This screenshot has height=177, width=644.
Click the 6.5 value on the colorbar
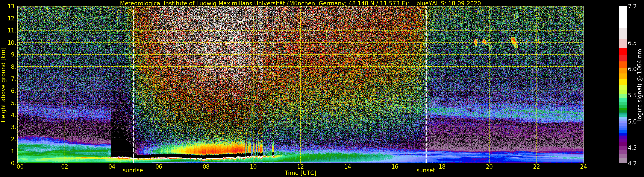632,43
